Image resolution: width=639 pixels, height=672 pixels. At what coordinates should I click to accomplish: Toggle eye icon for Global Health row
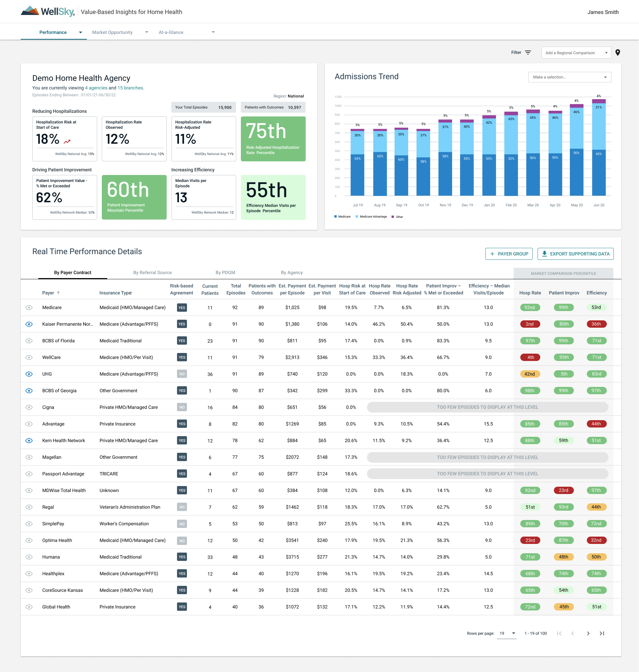pyautogui.click(x=29, y=607)
